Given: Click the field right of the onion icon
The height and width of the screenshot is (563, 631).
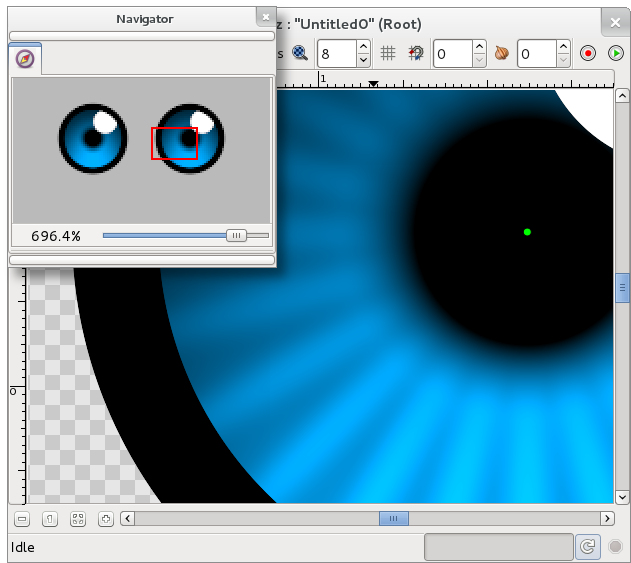Looking at the screenshot, I should (537, 54).
